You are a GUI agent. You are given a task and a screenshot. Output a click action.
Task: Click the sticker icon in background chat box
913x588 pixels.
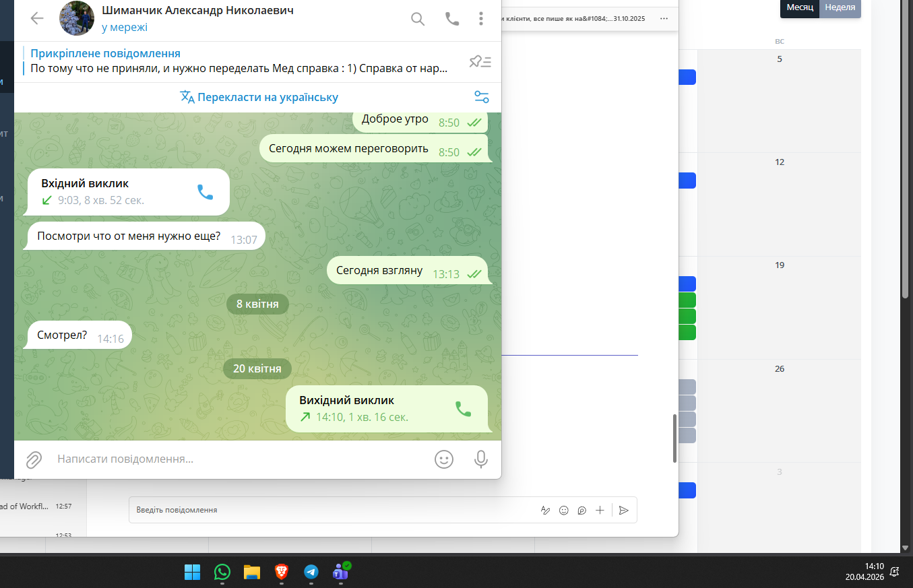[x=582, y=511]
